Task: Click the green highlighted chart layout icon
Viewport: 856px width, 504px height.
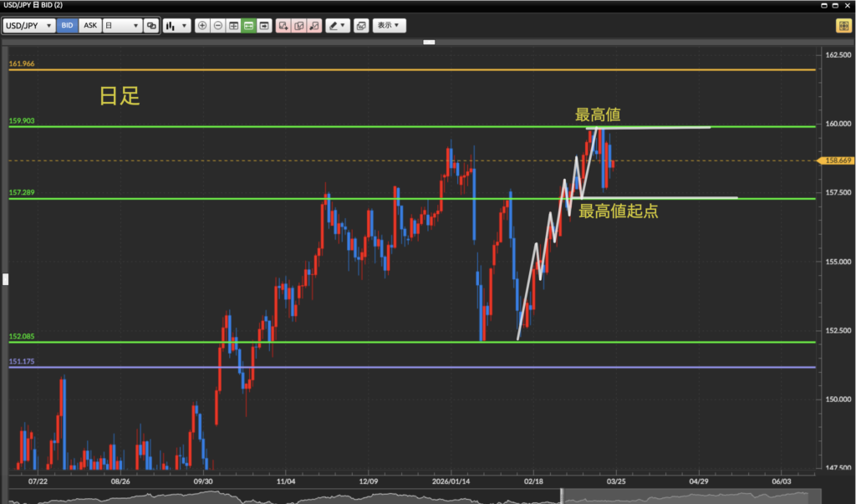Action: pos(249,26)
